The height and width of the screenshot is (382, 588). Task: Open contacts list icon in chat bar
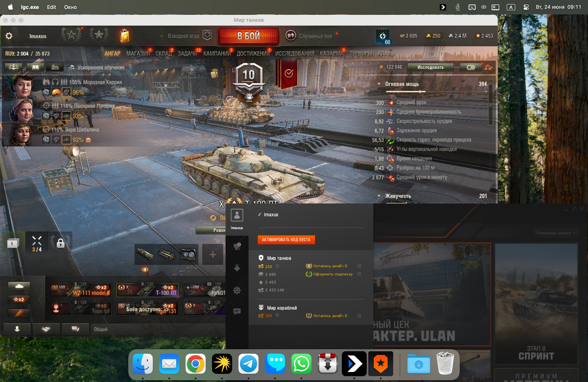pyautogui.click(x=17, y=329)
